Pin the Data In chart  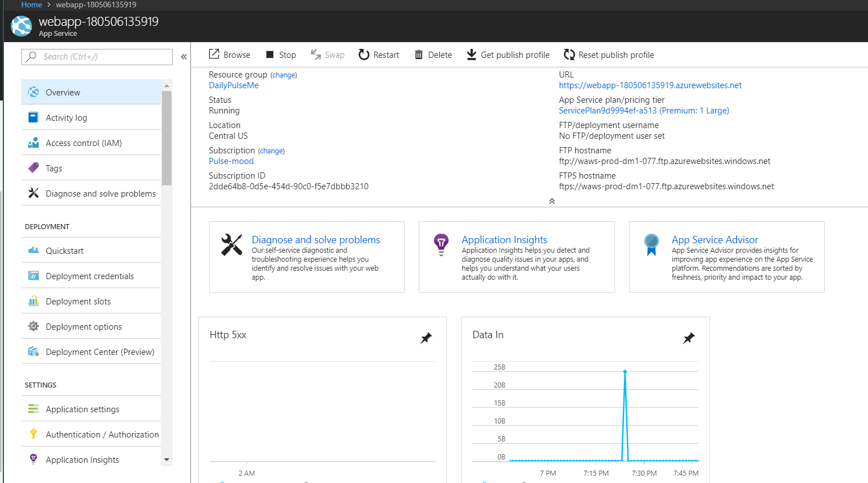pos(689,338)
